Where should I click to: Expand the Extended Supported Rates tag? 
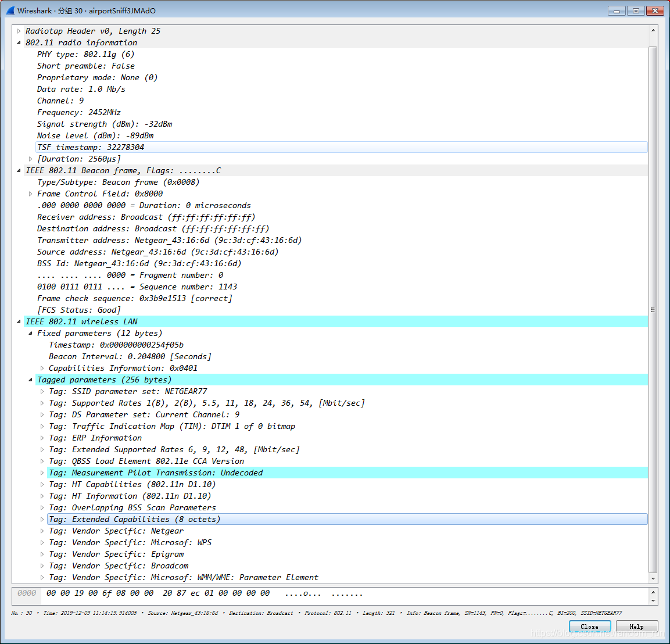[42, 449]
